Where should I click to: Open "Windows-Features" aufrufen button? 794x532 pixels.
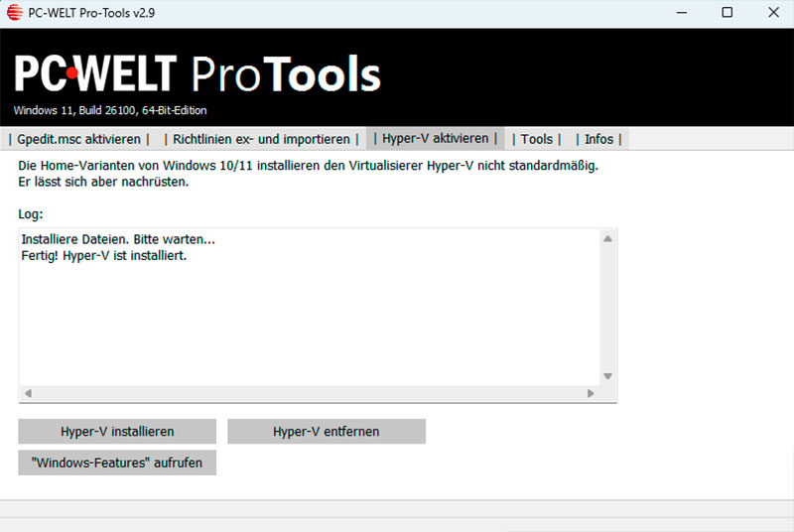click(117, 463)
